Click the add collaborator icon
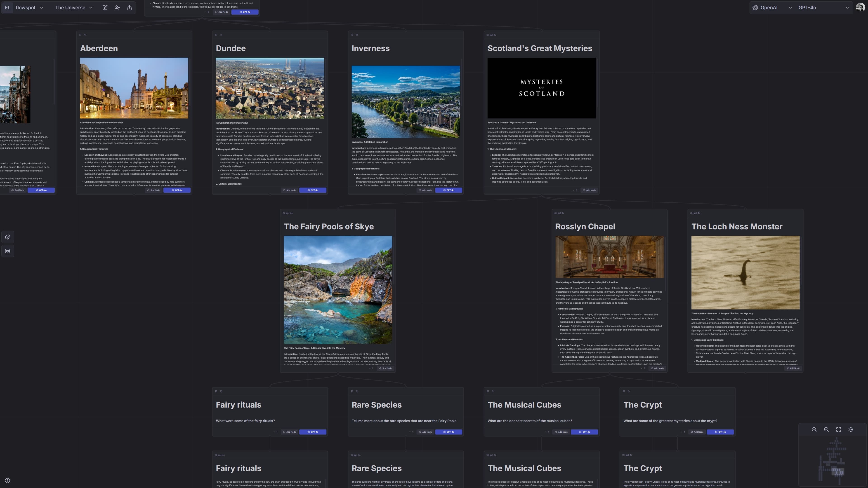Image resolution: width=868 pixels, height=488 pixels. click(117, 8)
